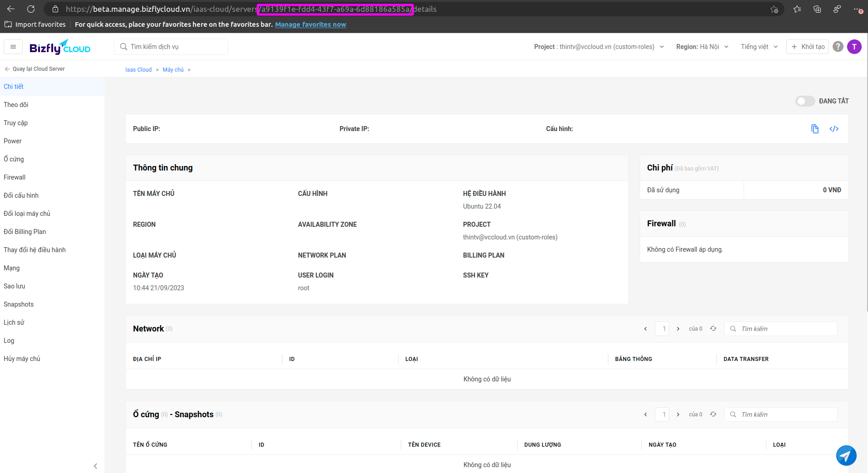Screen dimensions: 868x473
Task: Open the Tiếng việt language dropdown
Action: [x=759, y=47]
